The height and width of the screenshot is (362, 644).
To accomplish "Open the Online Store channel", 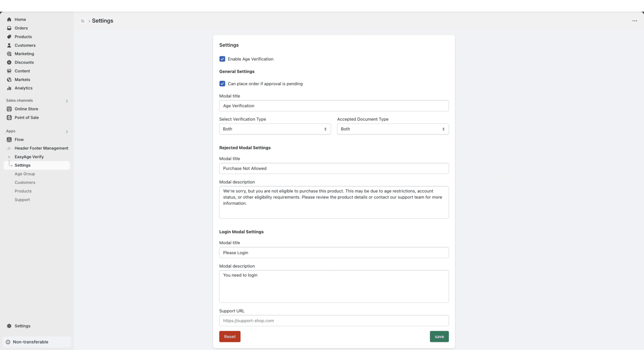I will [x=26, y=109].
